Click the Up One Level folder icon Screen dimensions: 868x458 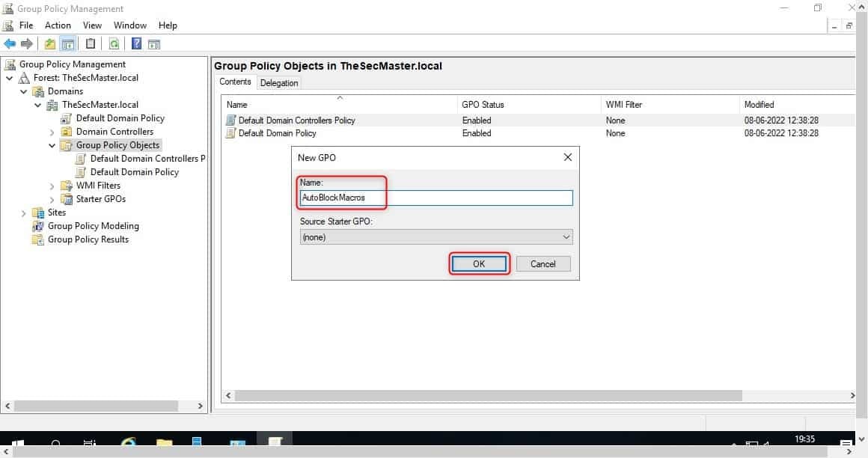50,43
